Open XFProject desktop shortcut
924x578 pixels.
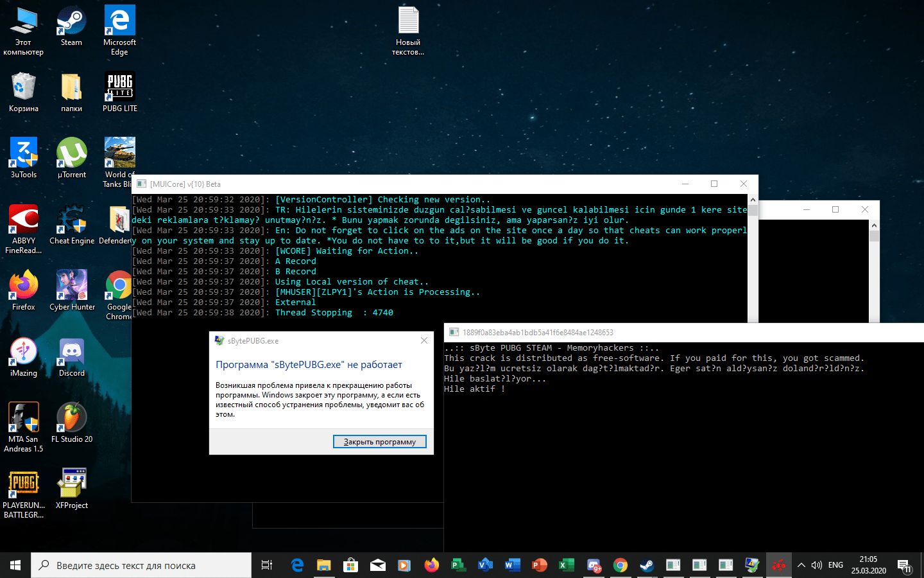(x=72, y=489)
